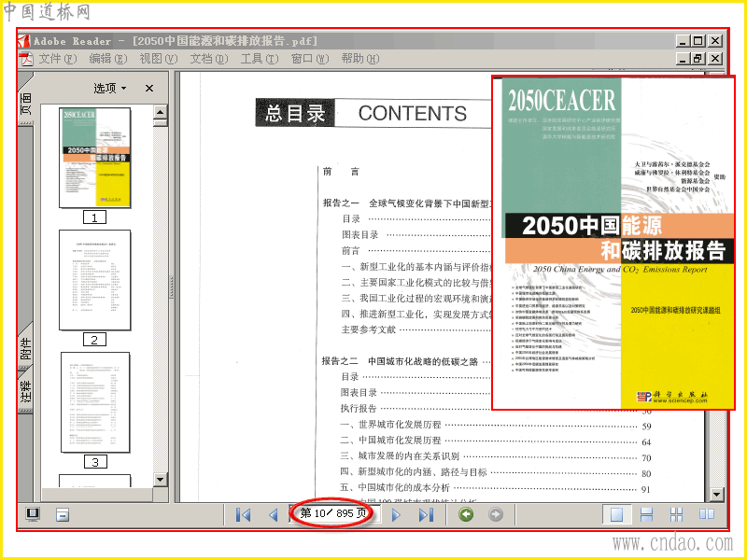The height and width of the screenshot is (560, 747).
Task: Click 三、城市发展的内在关系识别 entry
Action: click(400, 456)
